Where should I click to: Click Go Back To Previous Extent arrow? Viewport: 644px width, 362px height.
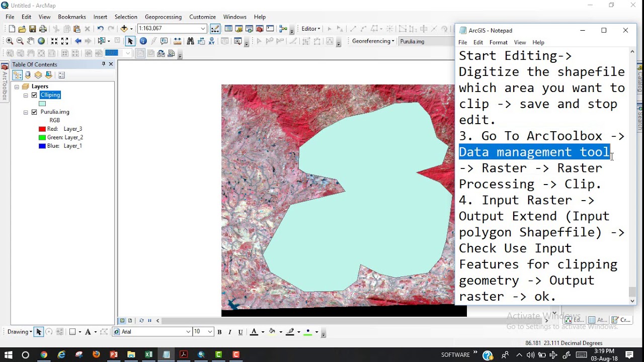pos(78,41)
